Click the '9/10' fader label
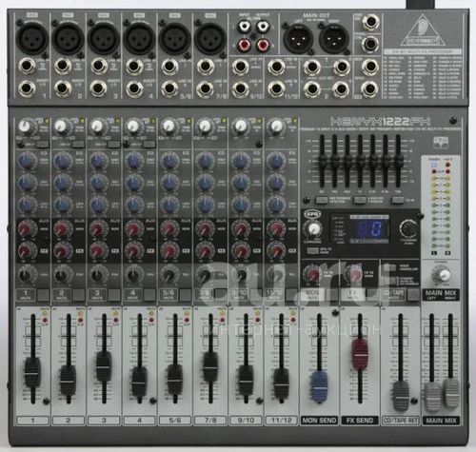The height and width of the screenshot is (452, 476). 246,421
